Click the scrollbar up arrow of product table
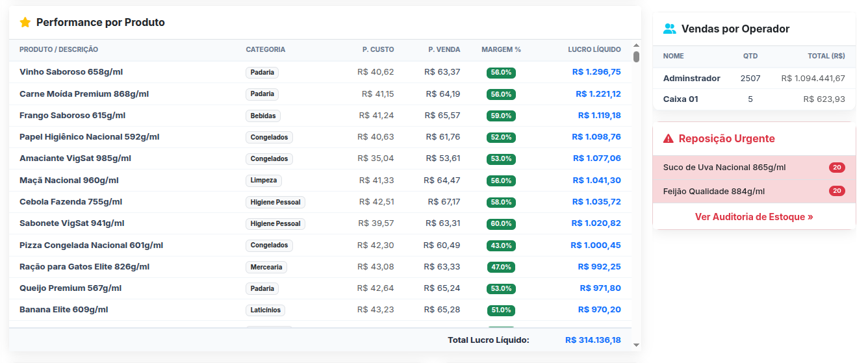 point(636,45)
